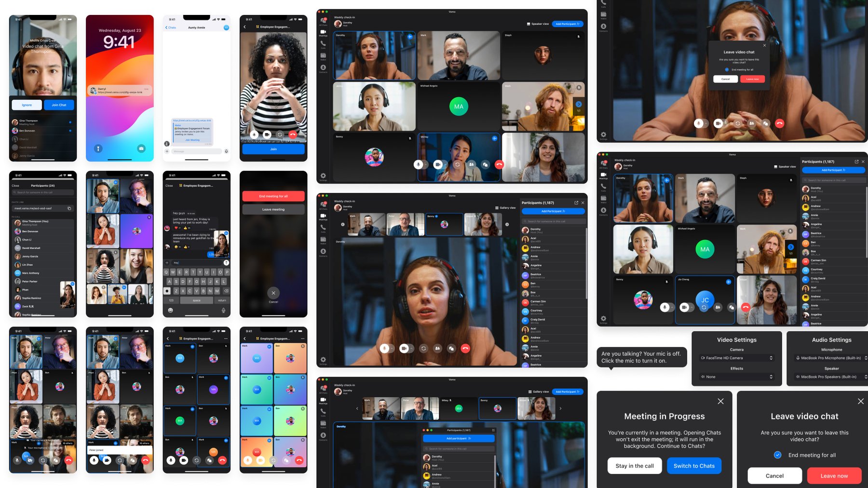This screenshot has width=868, height=488.
Task: Tap the voice mic icon in Aunty Annie chat
Action: pyautogui.click(x=226, y=151)
